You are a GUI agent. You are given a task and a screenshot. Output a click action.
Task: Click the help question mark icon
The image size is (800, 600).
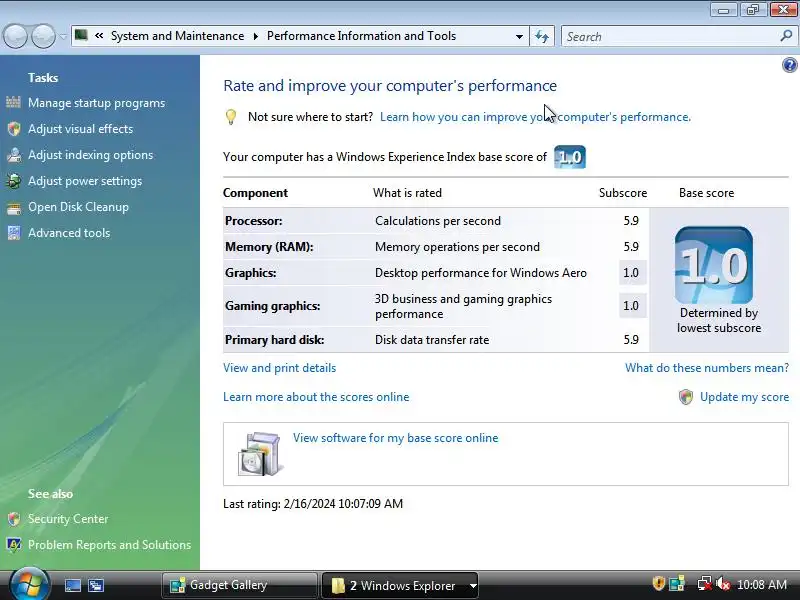[x=789, y=65]
